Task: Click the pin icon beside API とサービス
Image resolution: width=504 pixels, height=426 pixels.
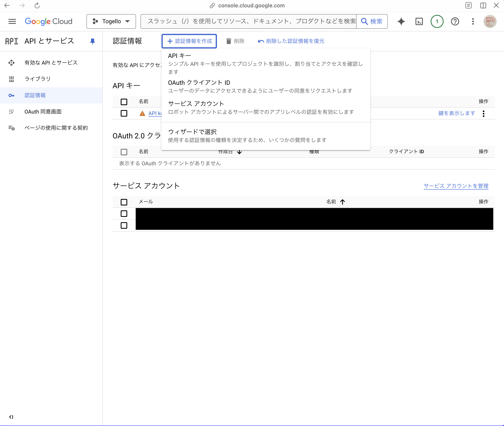Action: [x=92, y=41]
